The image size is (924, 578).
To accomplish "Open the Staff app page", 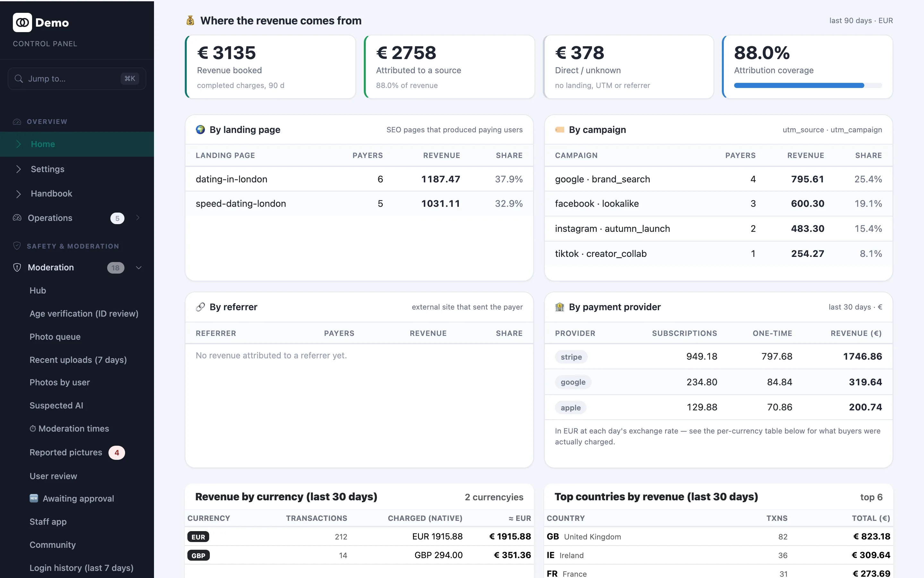I will pyautogui.click(x=48, y=522).
